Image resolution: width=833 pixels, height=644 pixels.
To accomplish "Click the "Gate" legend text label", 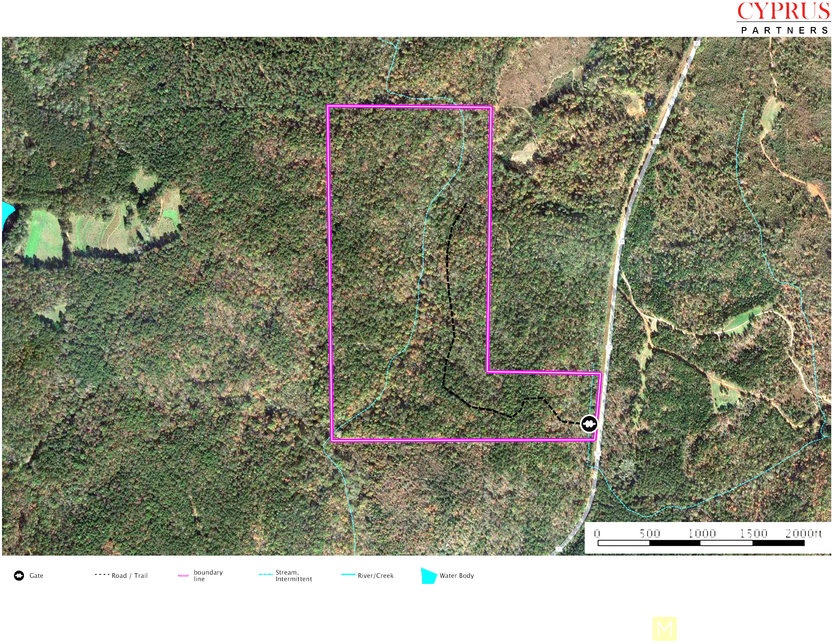I will pos(36,575).
